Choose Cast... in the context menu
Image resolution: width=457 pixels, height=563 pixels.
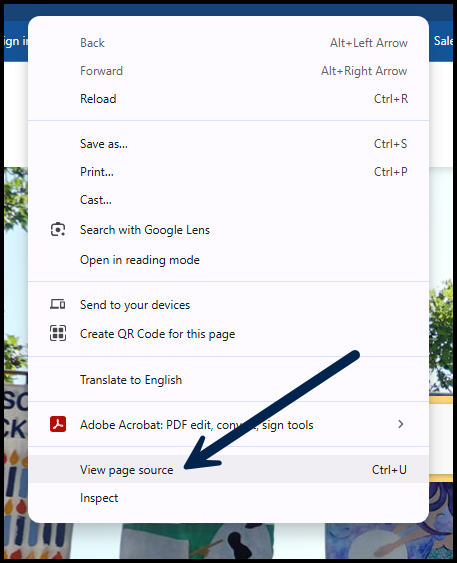(228, 200)
